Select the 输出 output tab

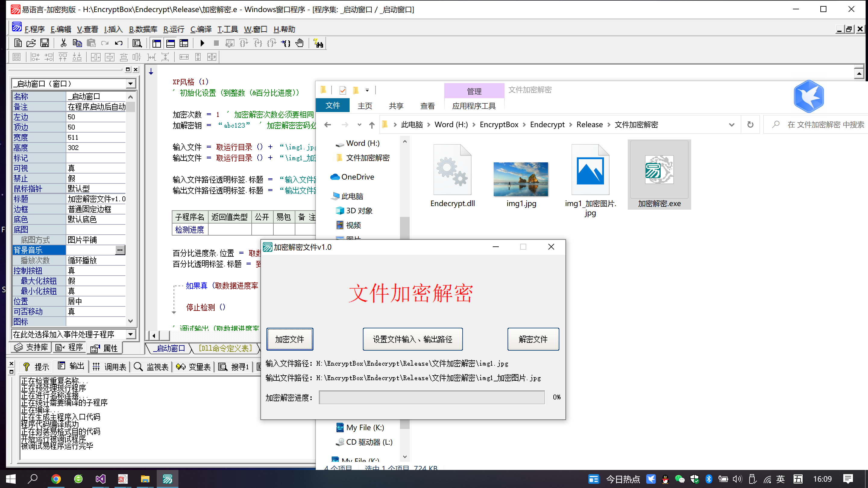point(71,366)
